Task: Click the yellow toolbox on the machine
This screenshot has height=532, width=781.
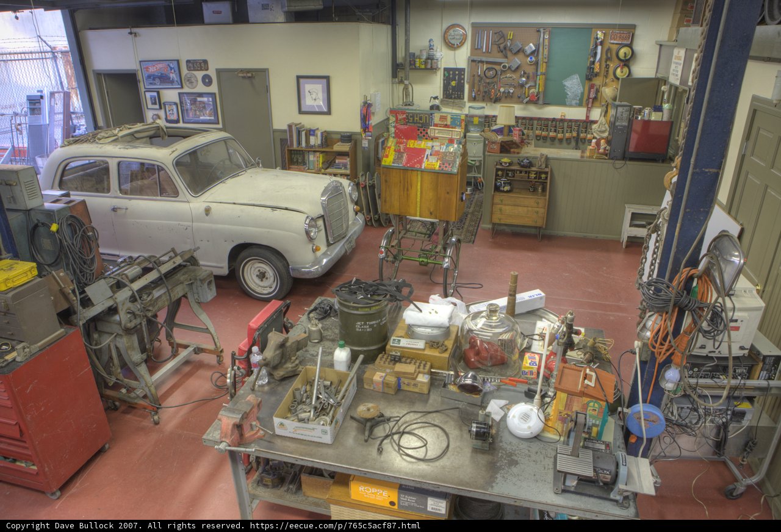Action: point(16,274)
